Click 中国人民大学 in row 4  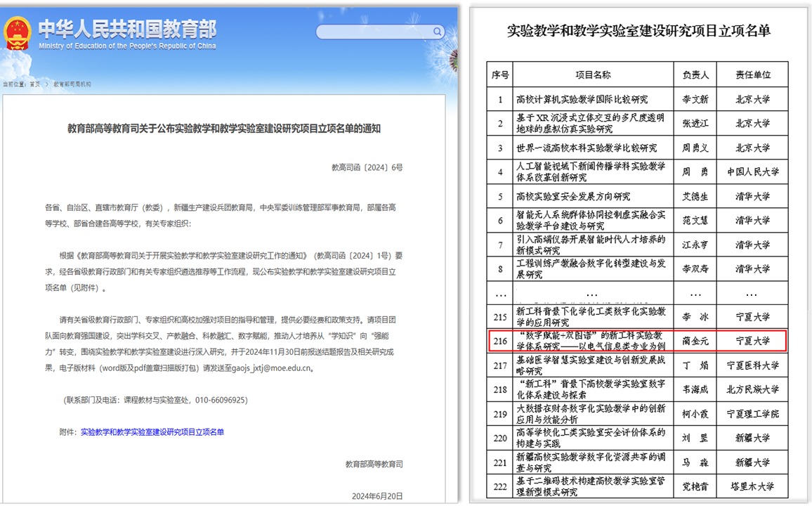click(x=752, y=171)
